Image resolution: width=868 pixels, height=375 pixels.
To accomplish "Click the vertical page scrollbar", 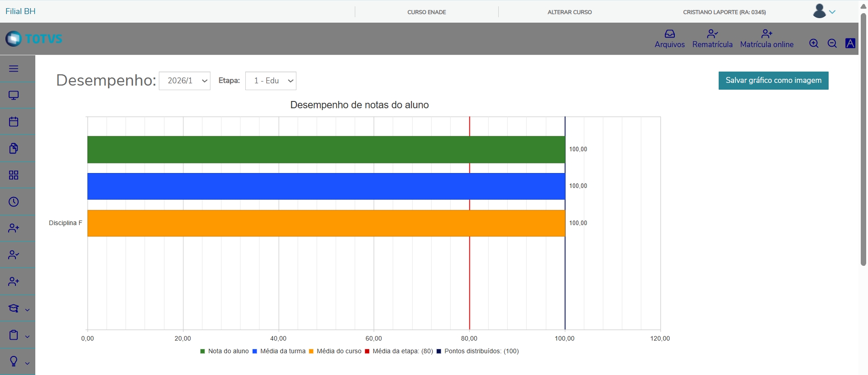I will click(x=863, y=139).
